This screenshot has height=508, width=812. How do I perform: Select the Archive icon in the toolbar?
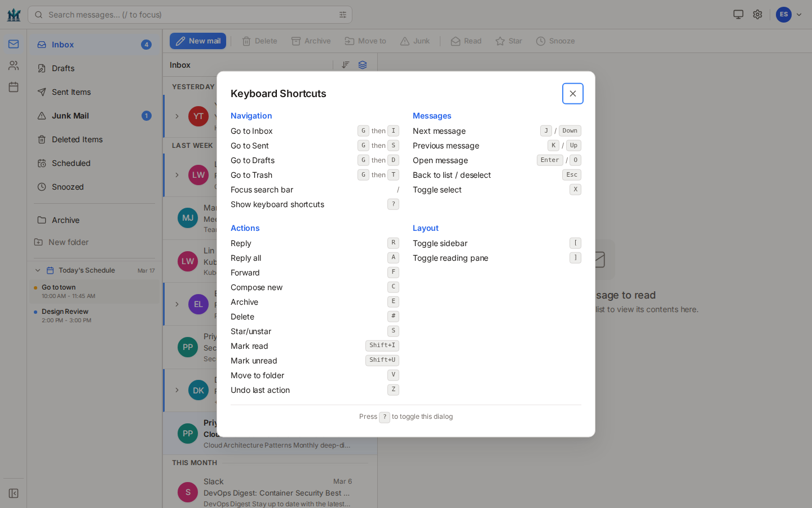click(x=295, y=41)
